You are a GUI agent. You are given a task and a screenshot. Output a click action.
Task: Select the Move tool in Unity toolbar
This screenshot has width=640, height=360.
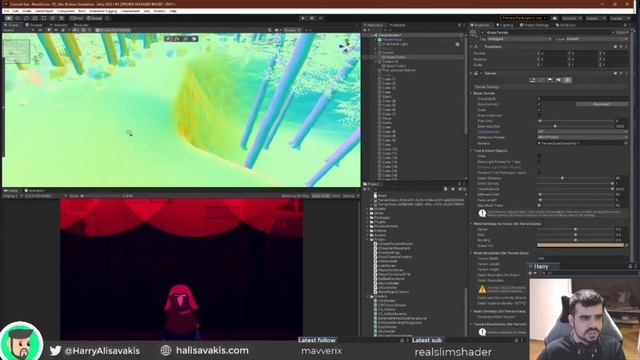click(x=18, y=18)
